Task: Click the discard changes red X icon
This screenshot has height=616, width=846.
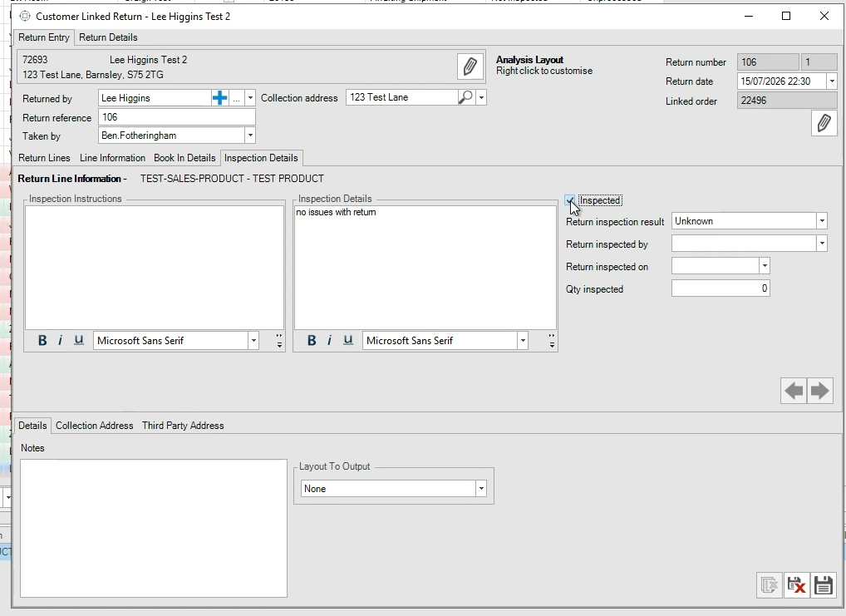Action: click(x=796, y=584)
